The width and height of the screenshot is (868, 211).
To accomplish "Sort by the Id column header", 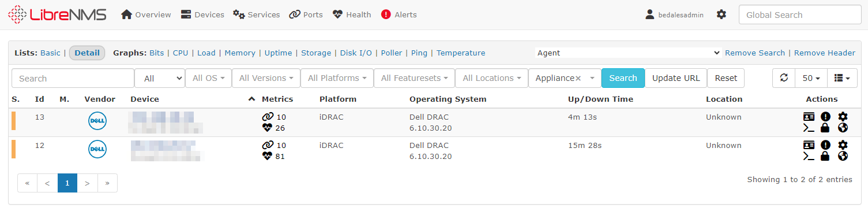I will point(40,99).
